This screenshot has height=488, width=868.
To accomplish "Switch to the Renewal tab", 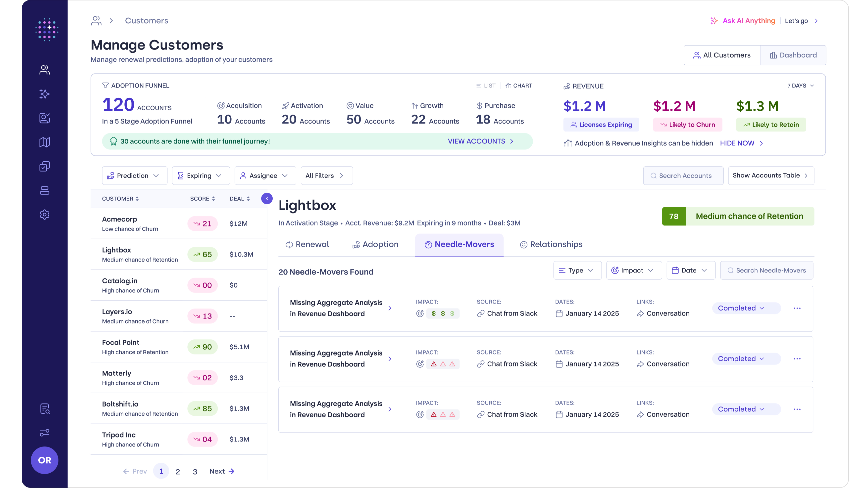I will (x=307, y=244).
